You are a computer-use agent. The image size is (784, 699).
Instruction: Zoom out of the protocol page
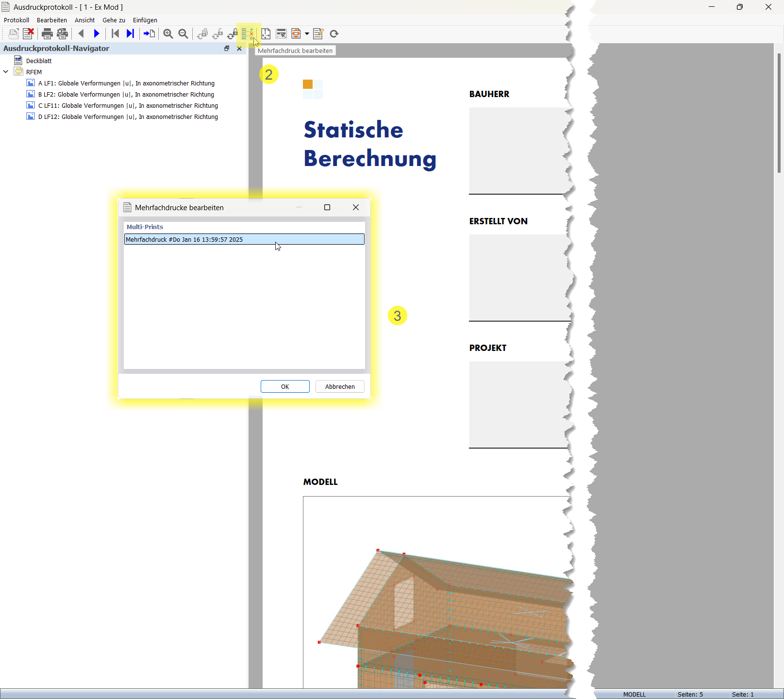pos(183,33)
